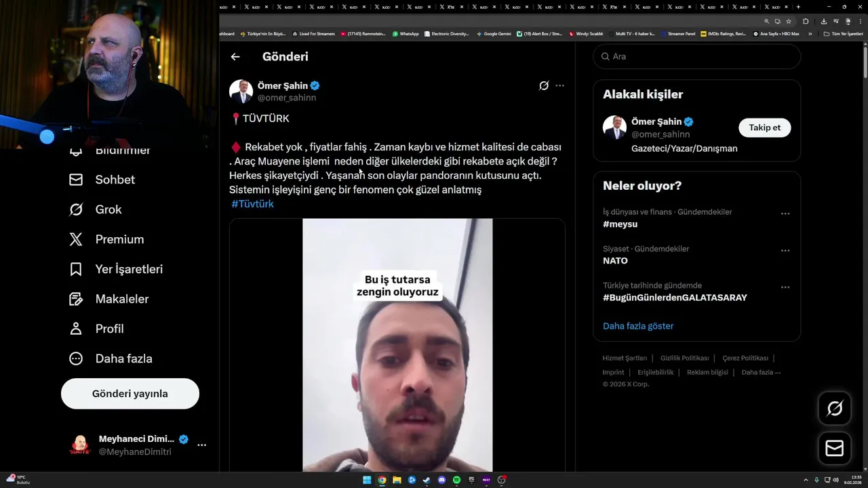
Task: Open the Gizlilik Politikası link
Action: [684, 358]
